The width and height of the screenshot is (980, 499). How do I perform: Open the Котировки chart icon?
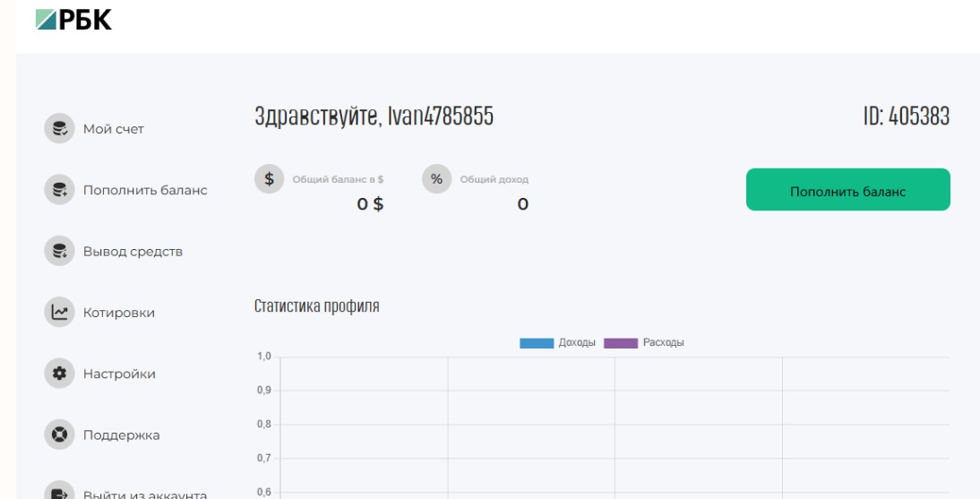(x=59, y=312)
